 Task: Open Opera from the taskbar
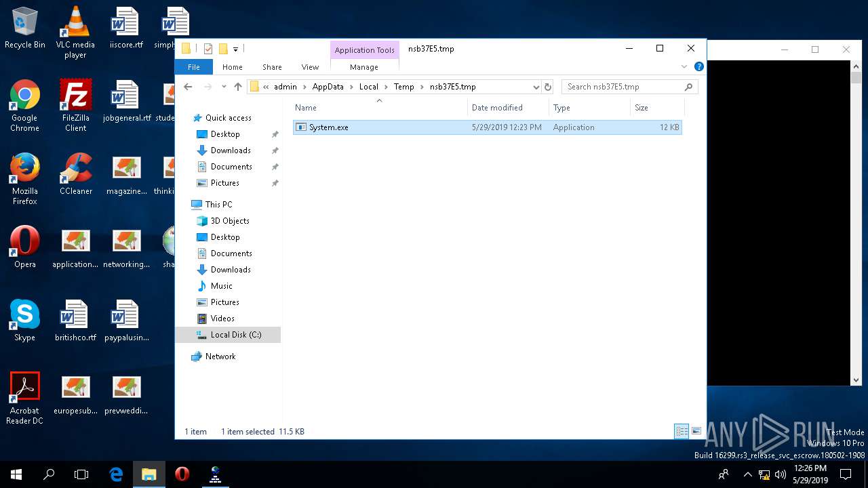tap(182, 474)
